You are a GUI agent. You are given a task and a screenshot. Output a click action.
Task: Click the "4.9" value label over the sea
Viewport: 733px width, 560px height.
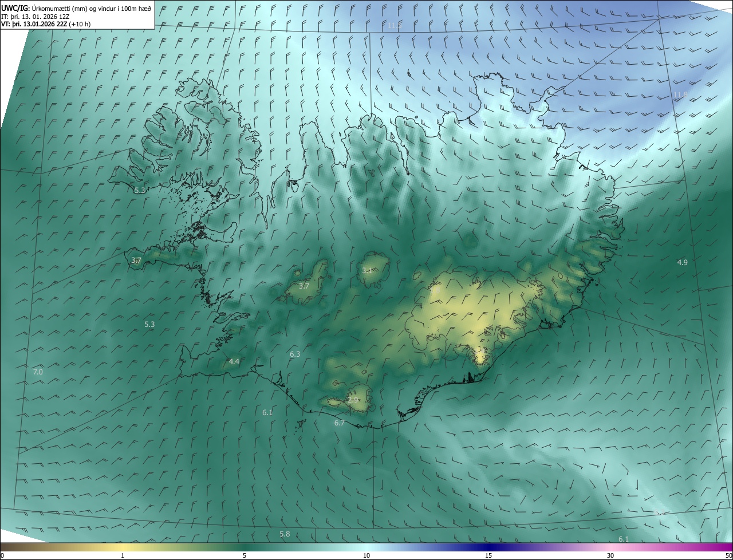pyautogui.click(x=682, y=262)
